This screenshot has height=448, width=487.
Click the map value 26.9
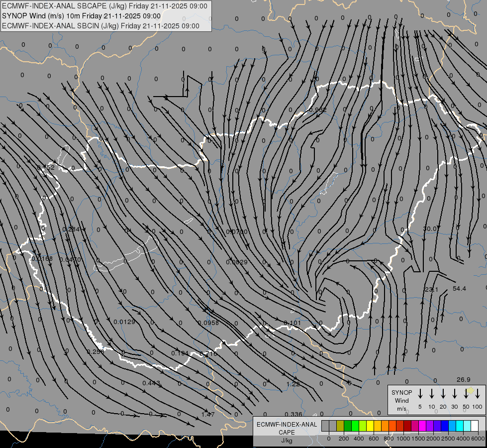coord(464,380)
